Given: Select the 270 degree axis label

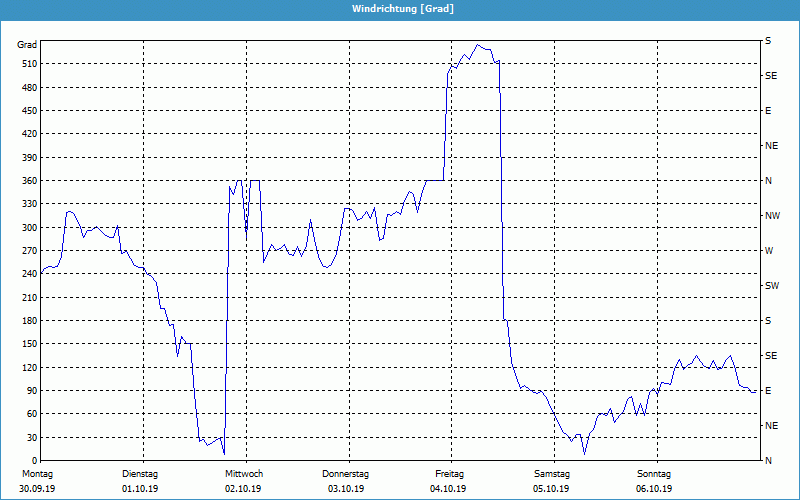Looking at the screenshot, I should pyautogui.click(x=30, y=251).
